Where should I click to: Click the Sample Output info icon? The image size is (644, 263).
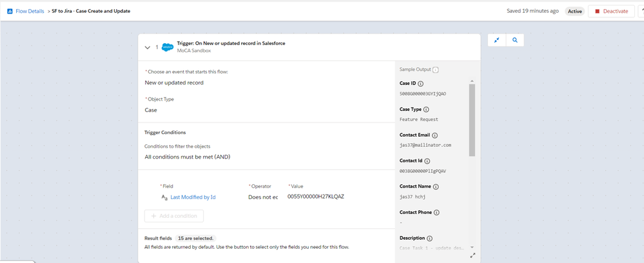pyautogui.click(x=436, y=70)
